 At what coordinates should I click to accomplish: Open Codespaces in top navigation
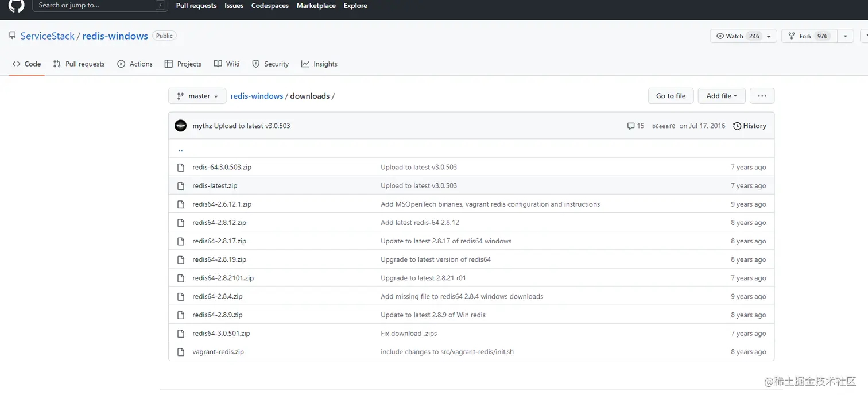pos(270,6)
